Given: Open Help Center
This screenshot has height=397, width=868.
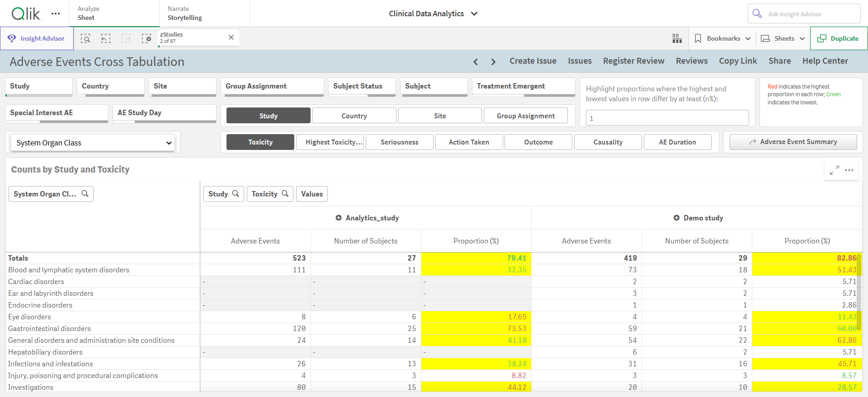Looking at the screenshot, I should tap(825, 61).
